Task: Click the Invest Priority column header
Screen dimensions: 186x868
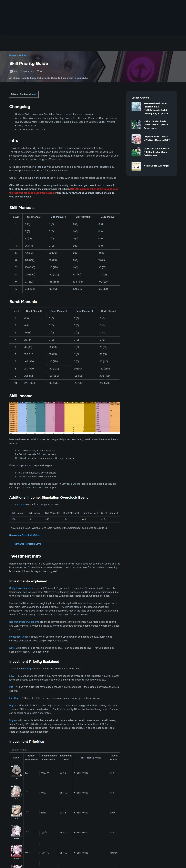Action: [114, 757]
